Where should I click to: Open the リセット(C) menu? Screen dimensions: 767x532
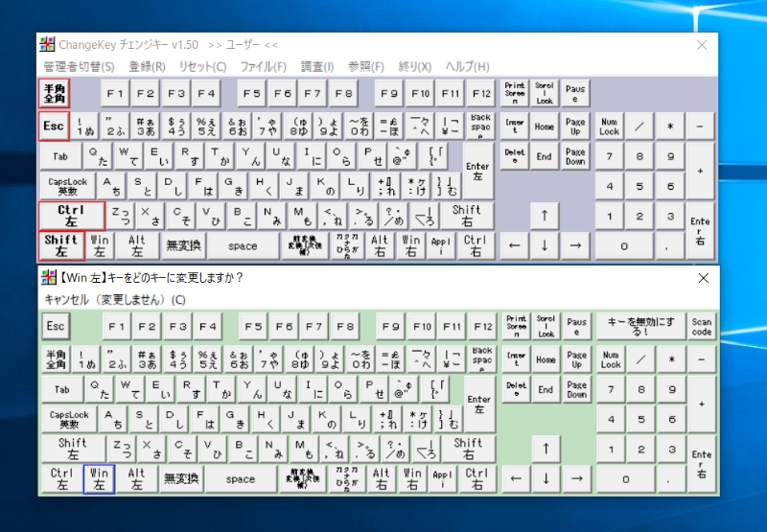tap(202, 67)
